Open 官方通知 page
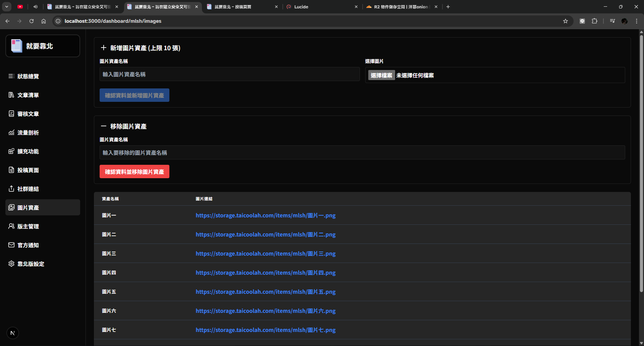 click(43, 245)
